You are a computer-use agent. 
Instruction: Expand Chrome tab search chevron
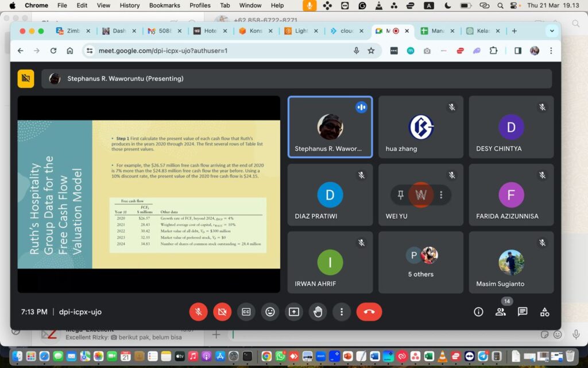552,31
